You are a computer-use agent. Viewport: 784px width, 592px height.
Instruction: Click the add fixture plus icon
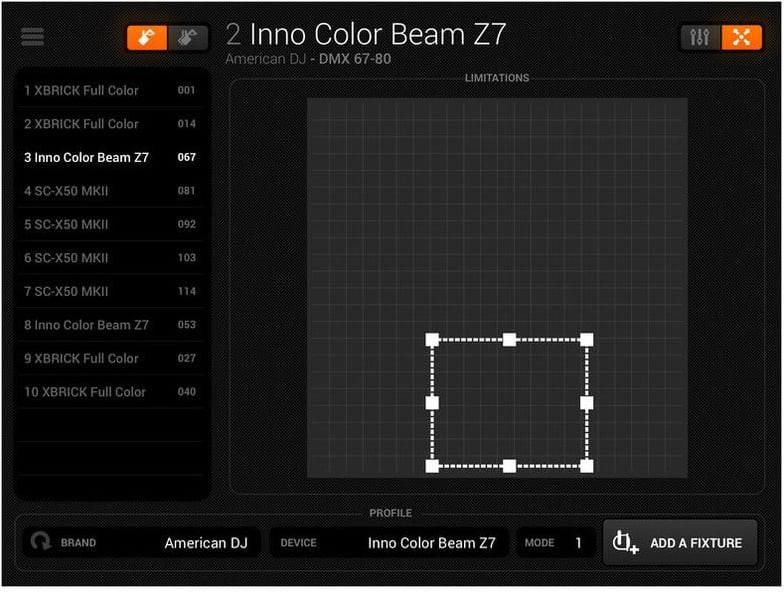pos(626,542)
